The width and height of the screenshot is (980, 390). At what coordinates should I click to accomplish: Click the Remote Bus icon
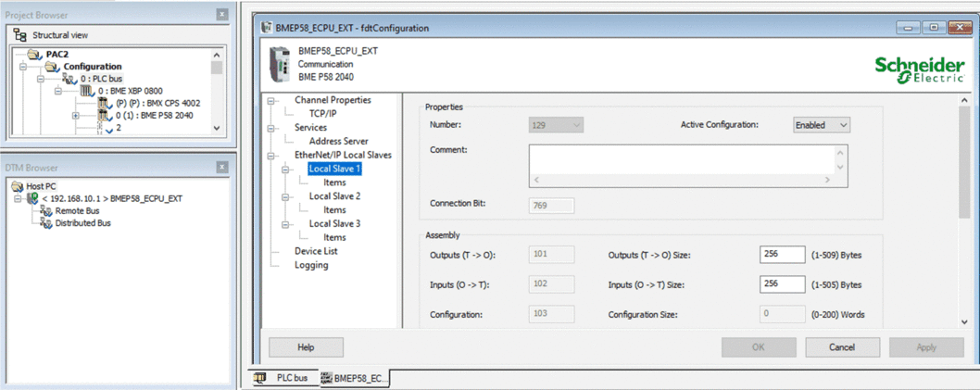[45, 211]
